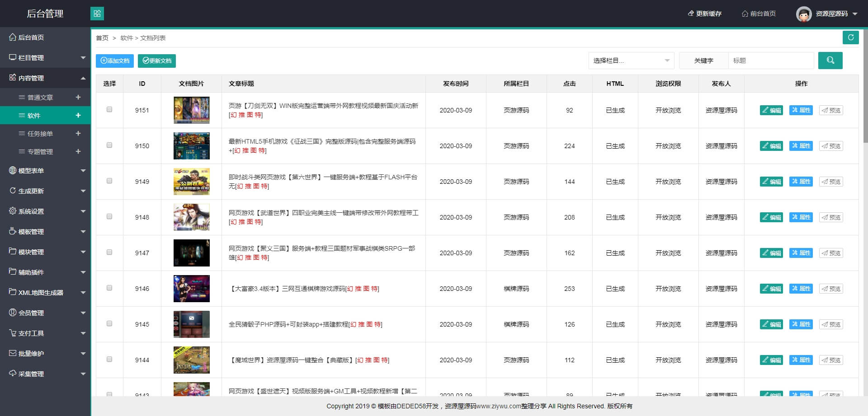Open the 支付工具 sidebar menu
The image size is (868, 416).
(x=45, y=333)
